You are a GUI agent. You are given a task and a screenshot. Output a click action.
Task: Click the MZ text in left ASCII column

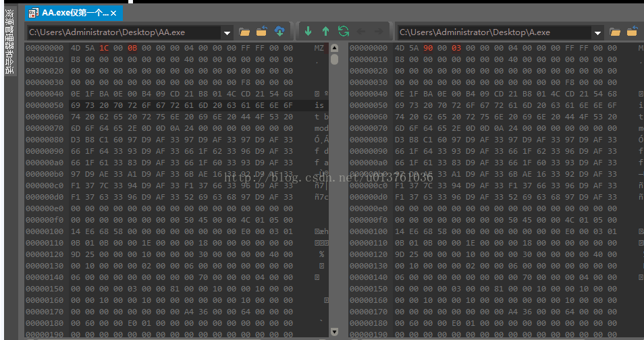pyautogui.click(x=319, y=48)
